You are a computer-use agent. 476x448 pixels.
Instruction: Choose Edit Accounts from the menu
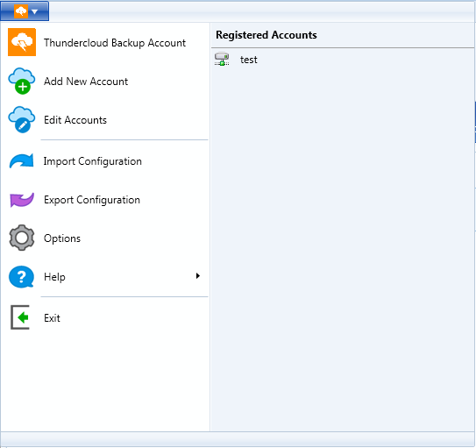(75, 120)
